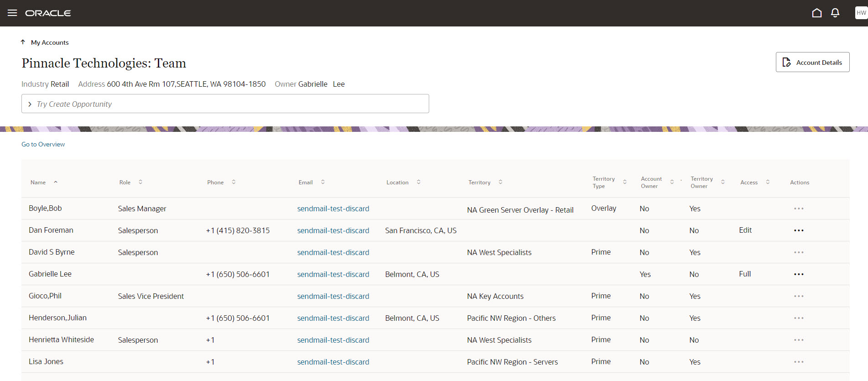The image size is (868, 381).
Task: Sort table by Territory Owner column
Action: [723, 182]
